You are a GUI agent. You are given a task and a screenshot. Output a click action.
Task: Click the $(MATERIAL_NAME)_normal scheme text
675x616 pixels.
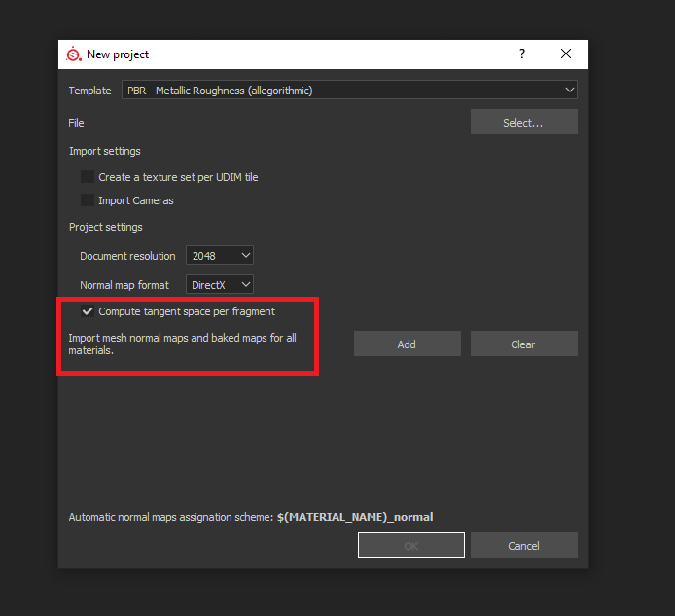coord(355,517)
